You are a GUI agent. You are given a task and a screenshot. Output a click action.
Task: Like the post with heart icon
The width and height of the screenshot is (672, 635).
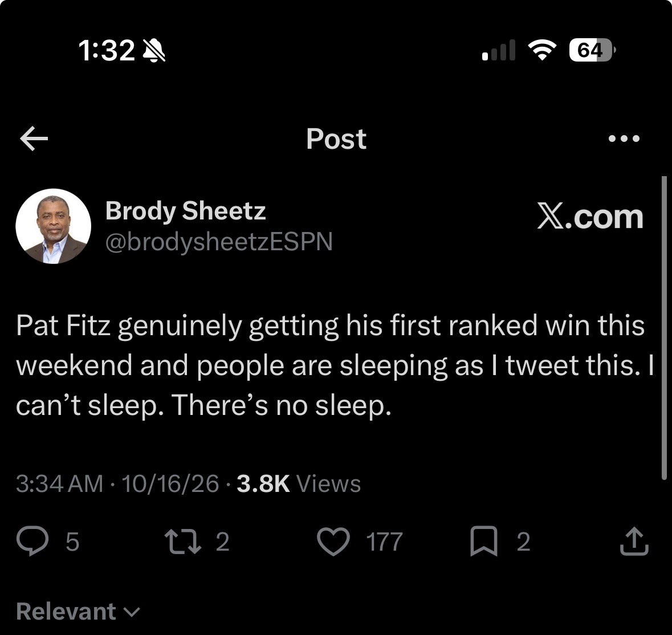click(333, 541)
